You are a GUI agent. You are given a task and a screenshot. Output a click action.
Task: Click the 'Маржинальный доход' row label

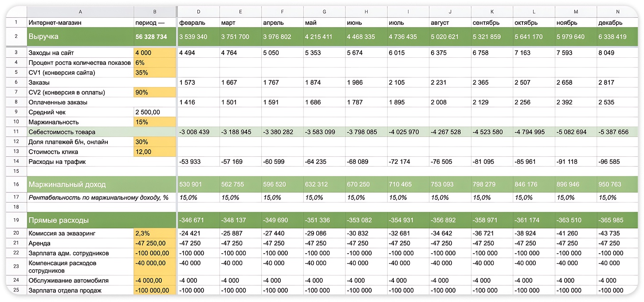tap(80, 184)
